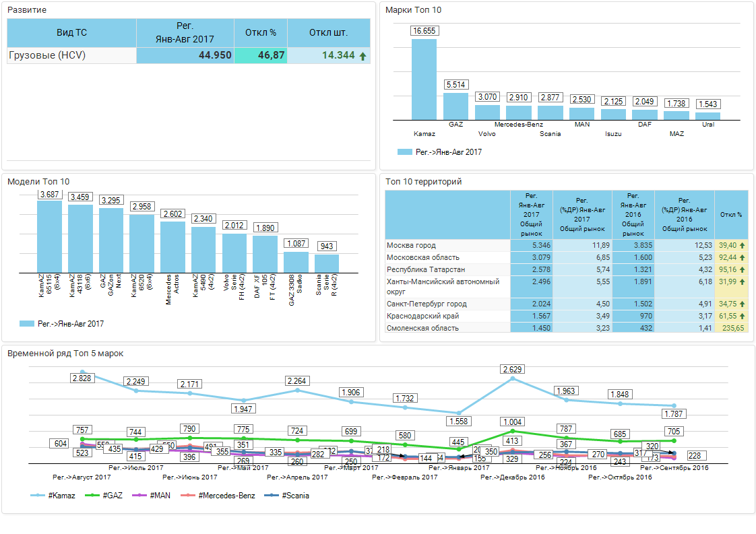Click the 'Рег. Янв-Авг 2017' header in Развитие
The height and width of the screenshot is (534, 756).
[x=185, y=33]
